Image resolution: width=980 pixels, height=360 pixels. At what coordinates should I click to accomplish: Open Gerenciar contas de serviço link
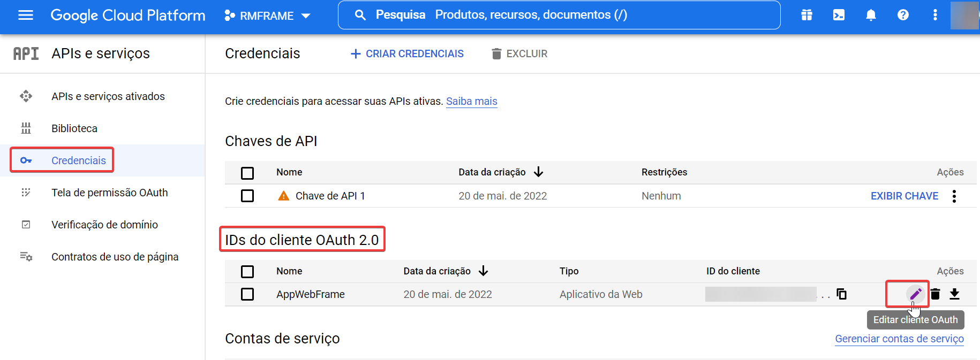coord(899,339)
